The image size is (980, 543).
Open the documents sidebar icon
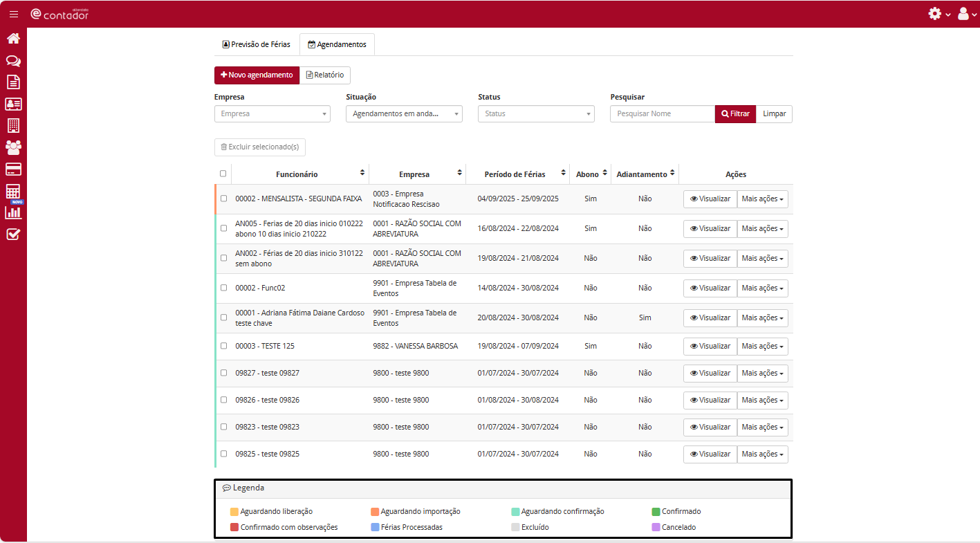click(x=13, y=82)
